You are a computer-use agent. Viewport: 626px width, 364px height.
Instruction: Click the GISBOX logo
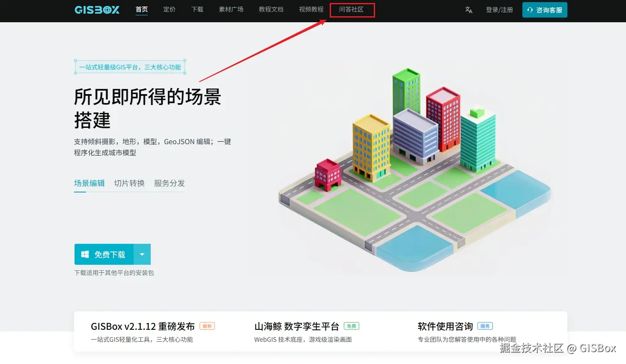pyautogui.click(x=97, y=10)
